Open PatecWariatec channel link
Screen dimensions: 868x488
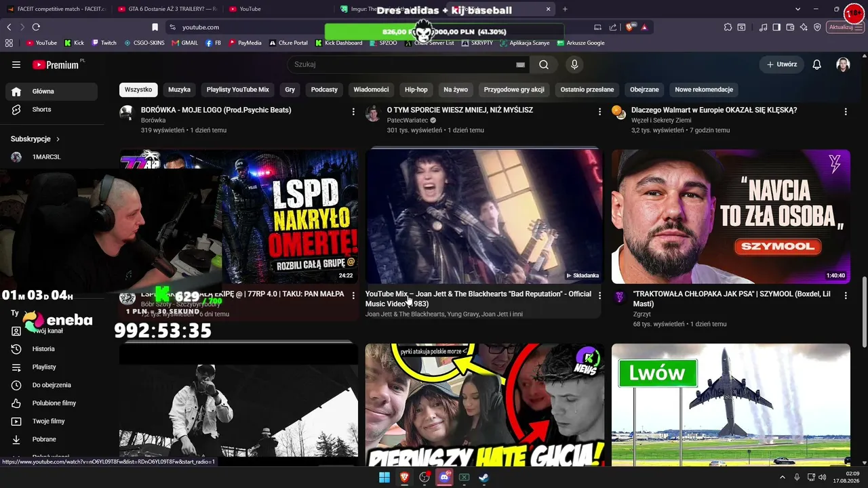pyautogui.click(x=408, y=121)
